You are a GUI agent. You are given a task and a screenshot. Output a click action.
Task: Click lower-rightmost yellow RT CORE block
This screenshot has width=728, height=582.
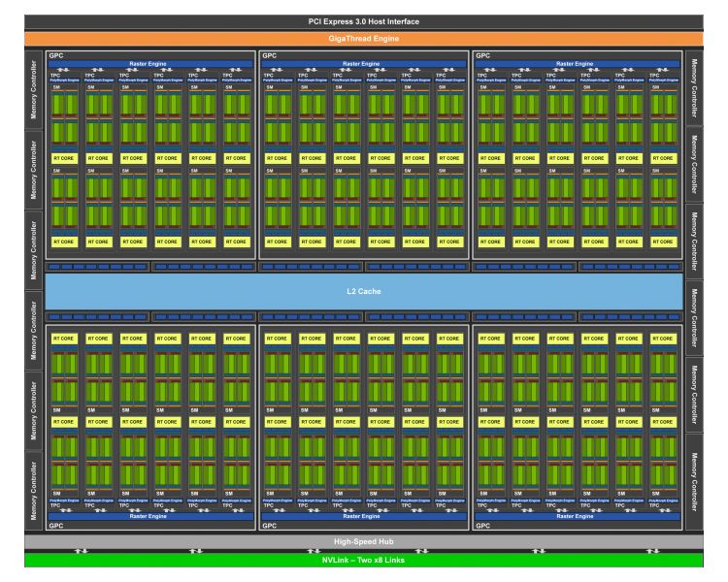click(664, 422)
